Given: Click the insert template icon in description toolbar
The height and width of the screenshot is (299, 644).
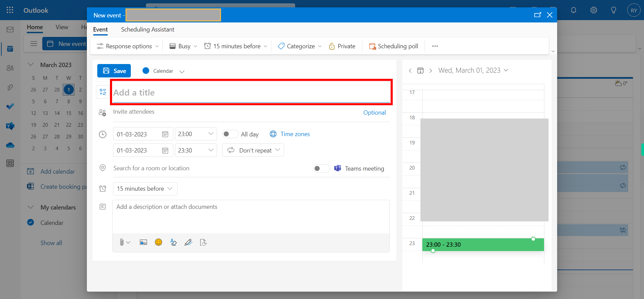Looking at the screenshot, I should (x=203, y=242).
